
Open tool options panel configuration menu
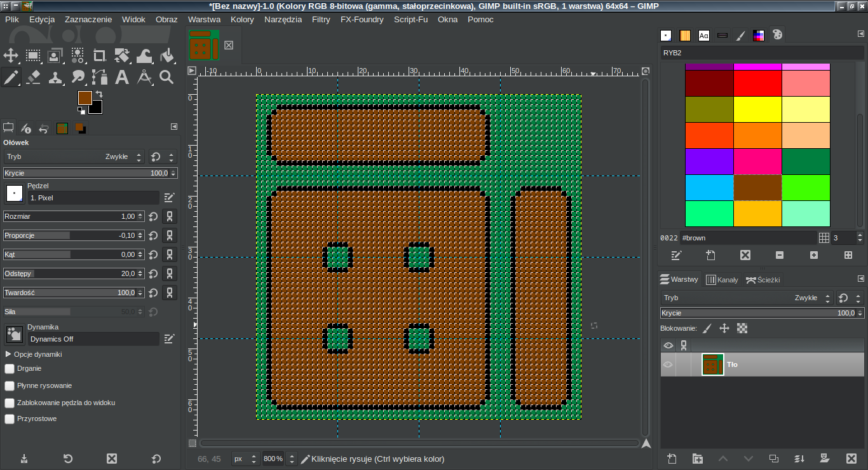pyautogui.click(x=174, y=127)
